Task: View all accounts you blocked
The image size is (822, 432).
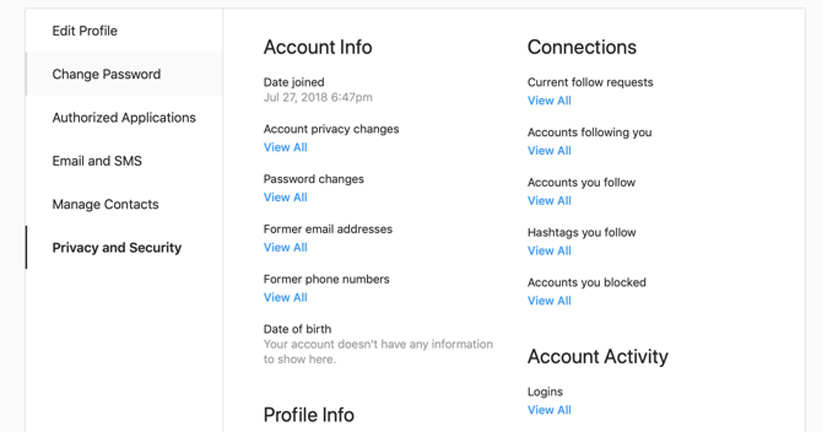Action: pyautogui.click(x=549, y=300)
